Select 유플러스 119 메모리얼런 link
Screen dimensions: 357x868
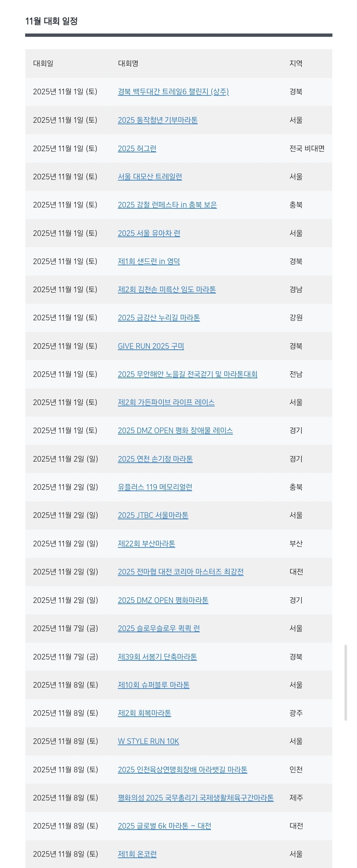[x=155, y=487]
